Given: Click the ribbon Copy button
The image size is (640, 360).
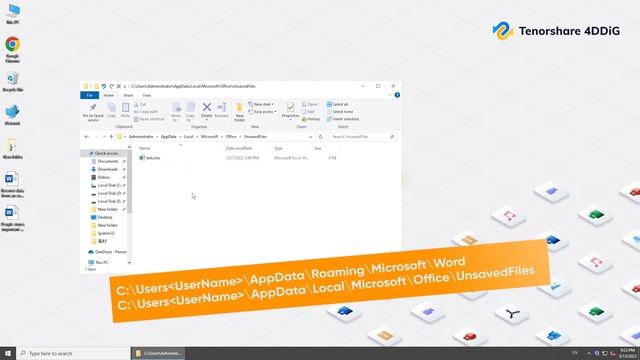Looking at the screenshot, I should pyautogui.click(x=111, y=111).
